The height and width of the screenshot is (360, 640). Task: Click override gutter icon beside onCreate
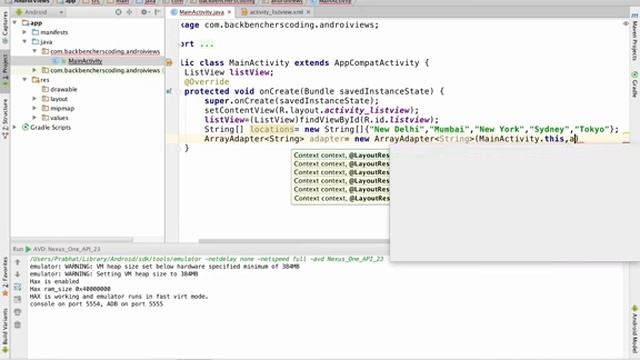(x=169, y=91)
